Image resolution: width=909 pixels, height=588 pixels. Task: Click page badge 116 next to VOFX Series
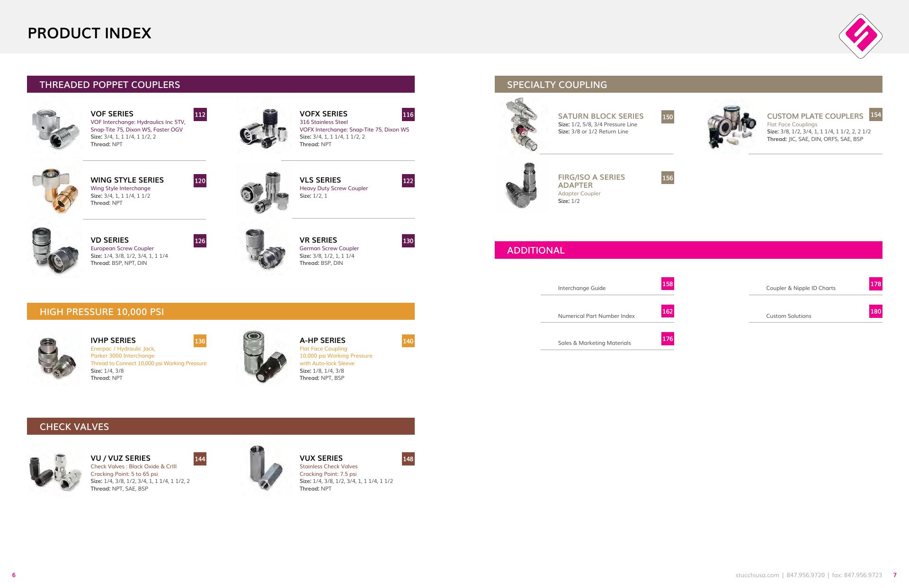pos(408,114)
